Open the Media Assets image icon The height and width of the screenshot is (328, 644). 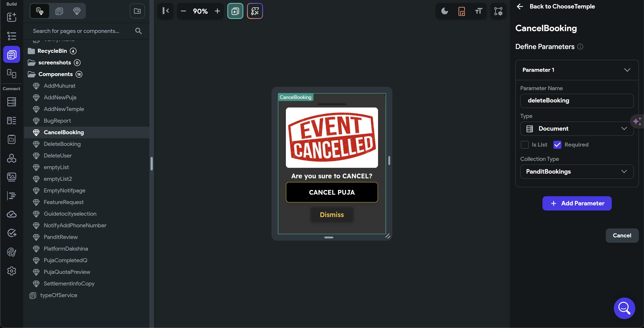[x=11, y=177]
